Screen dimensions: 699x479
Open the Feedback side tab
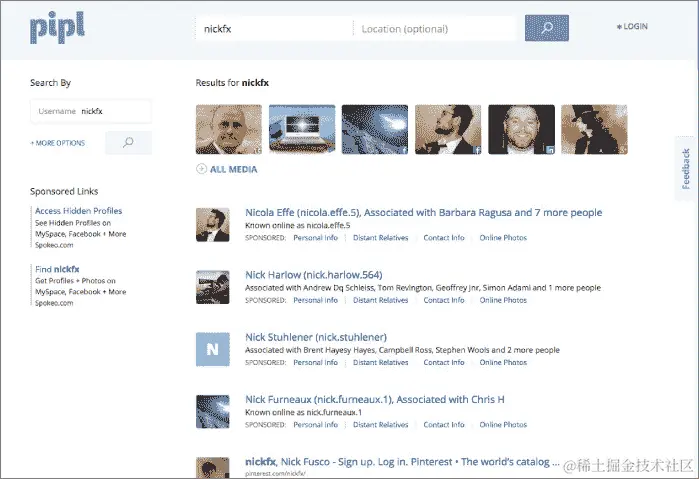686,169
